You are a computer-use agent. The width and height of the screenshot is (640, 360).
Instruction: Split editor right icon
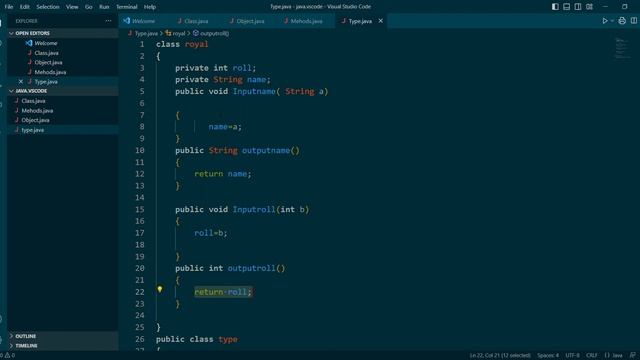point(634,21)
